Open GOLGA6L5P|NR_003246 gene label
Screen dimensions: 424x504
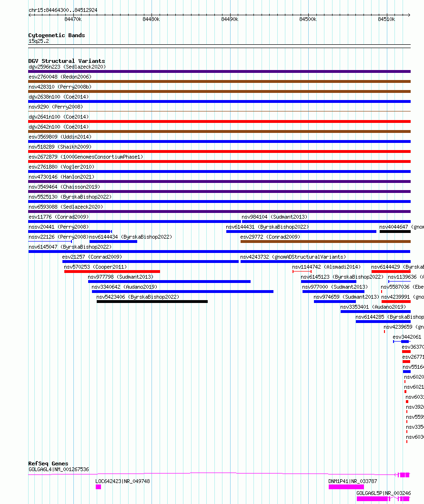pos(384,493)
